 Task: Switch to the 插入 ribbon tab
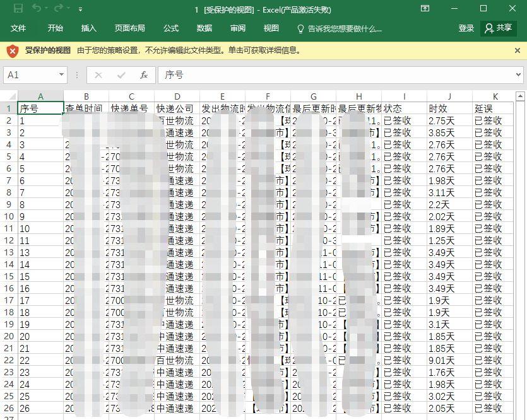[89, 28]
